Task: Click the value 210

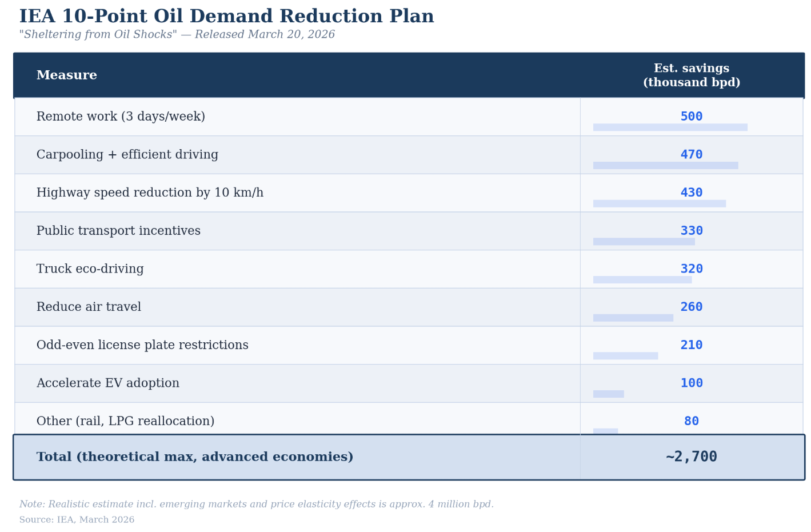Action: (692, 345)
